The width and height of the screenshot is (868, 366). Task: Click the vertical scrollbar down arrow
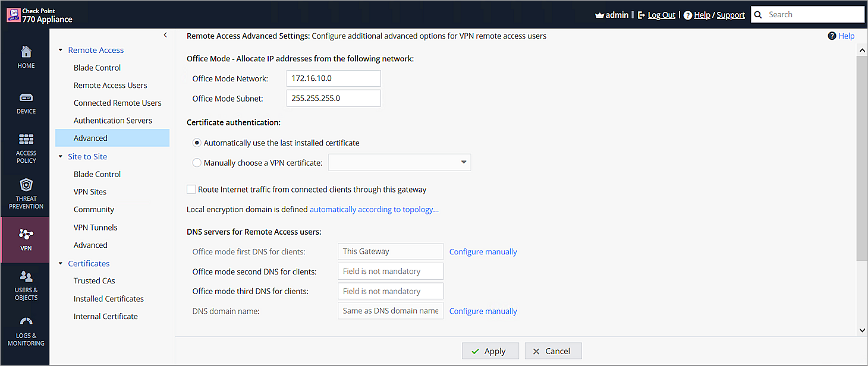coord(862,330)
